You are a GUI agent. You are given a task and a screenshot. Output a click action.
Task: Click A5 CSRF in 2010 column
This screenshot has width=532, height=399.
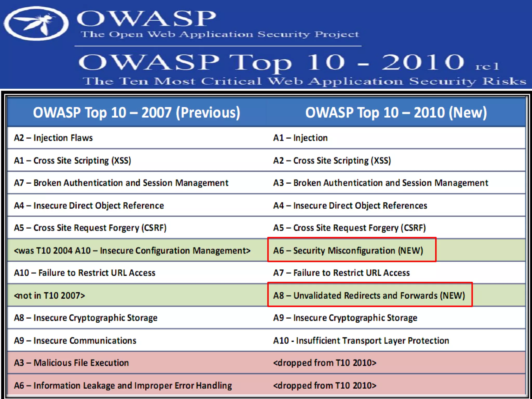pos(349,228)
